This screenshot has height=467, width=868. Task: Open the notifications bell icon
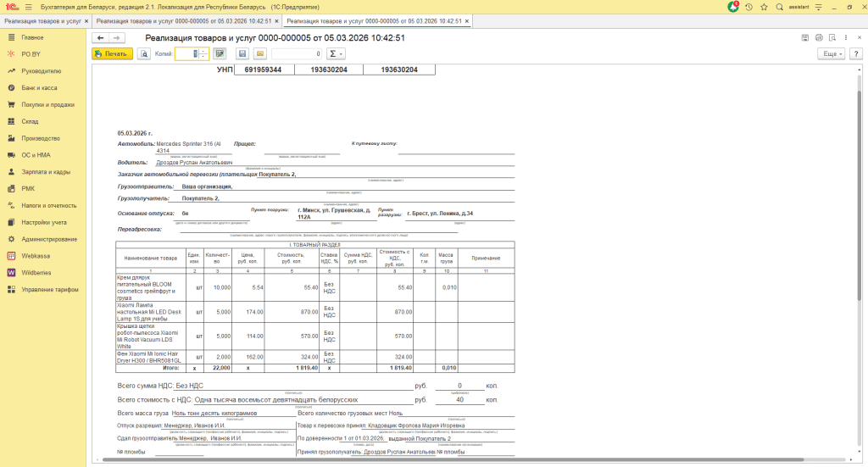733,7
